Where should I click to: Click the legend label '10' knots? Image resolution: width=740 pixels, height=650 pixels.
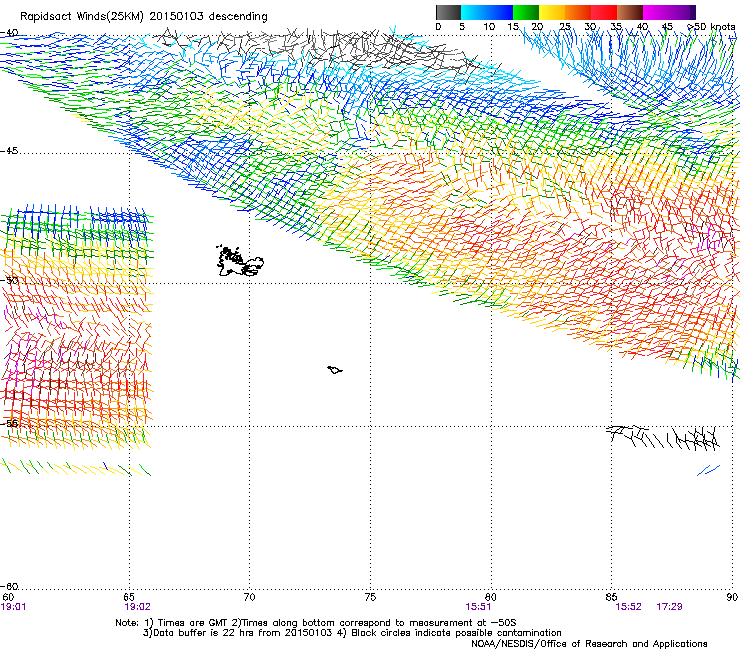[489, 27]
